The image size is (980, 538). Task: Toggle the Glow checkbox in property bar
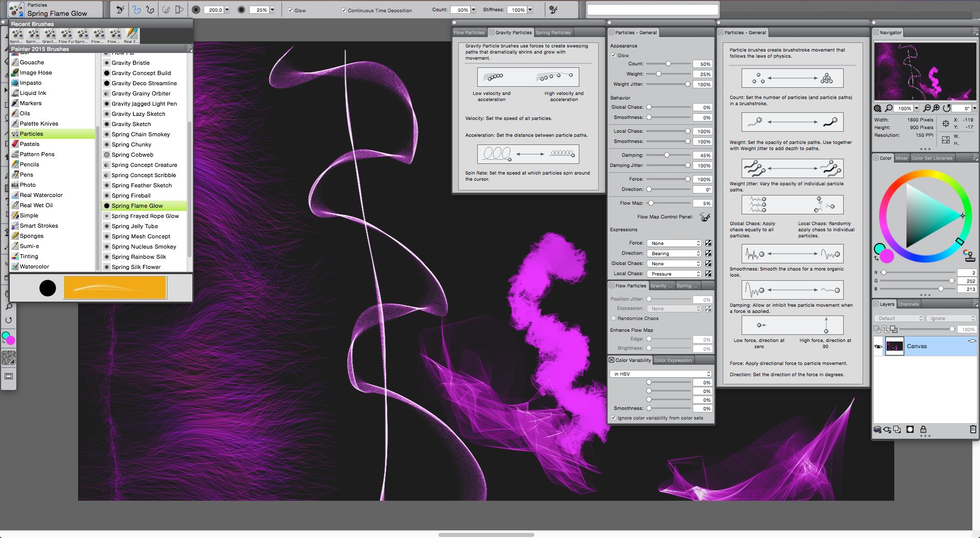click(290, 10)
